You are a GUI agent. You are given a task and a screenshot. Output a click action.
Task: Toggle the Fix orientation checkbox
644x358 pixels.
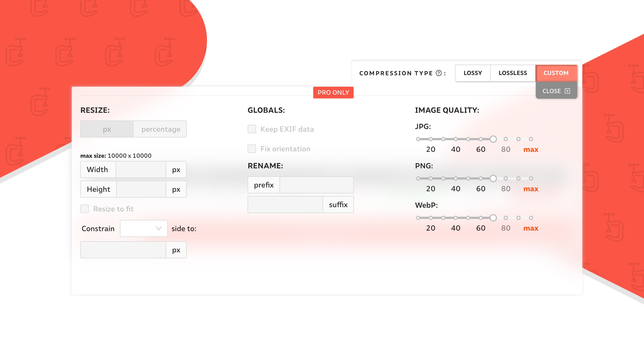point(252,149)
